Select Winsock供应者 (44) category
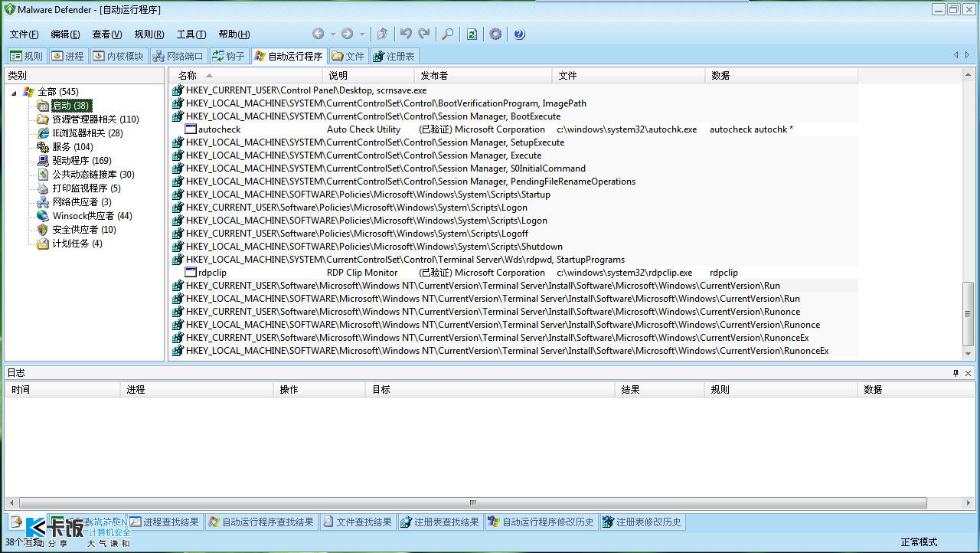The image size is (980, 553). click(x=93, y=216)
